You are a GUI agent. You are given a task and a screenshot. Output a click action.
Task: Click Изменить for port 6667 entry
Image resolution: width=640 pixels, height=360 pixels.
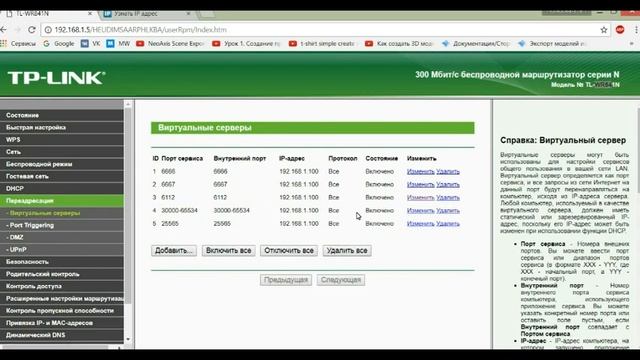(420, 184)
